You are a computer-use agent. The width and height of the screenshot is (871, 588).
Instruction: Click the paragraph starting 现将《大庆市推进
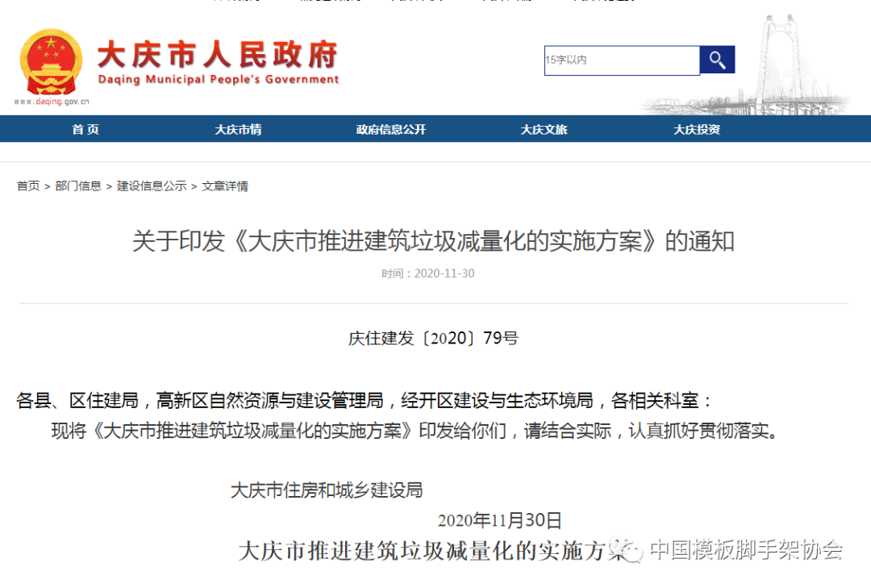point(417,430)
